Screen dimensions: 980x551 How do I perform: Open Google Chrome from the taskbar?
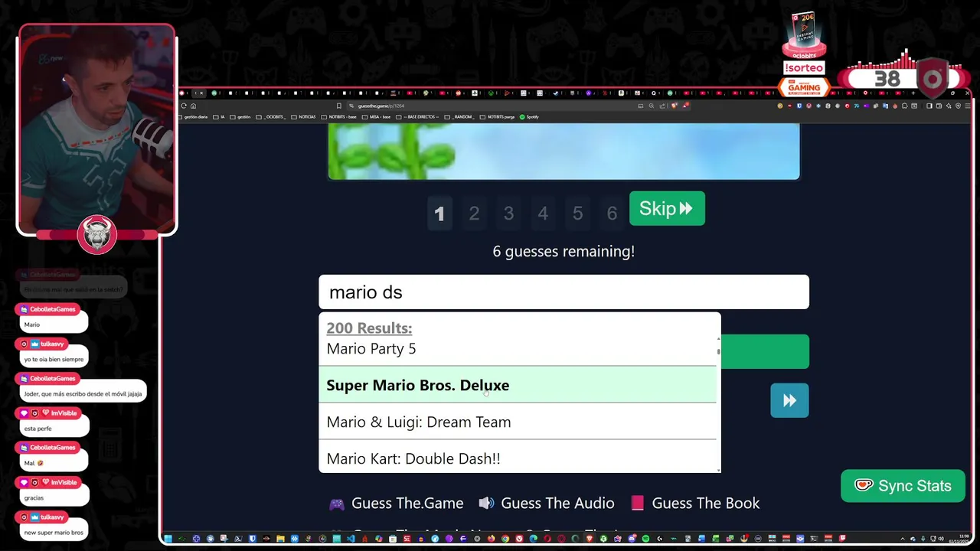505,538
